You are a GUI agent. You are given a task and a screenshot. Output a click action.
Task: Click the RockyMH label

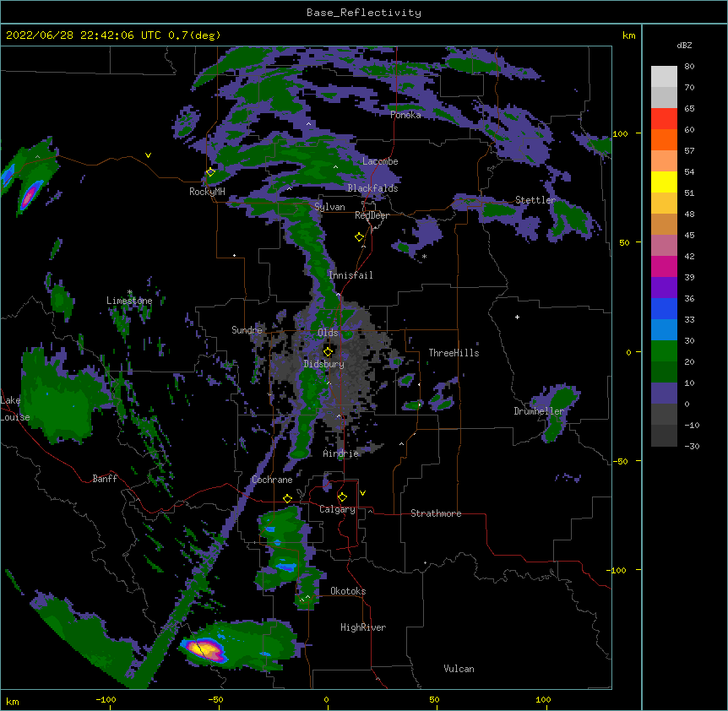click(207, 192)
